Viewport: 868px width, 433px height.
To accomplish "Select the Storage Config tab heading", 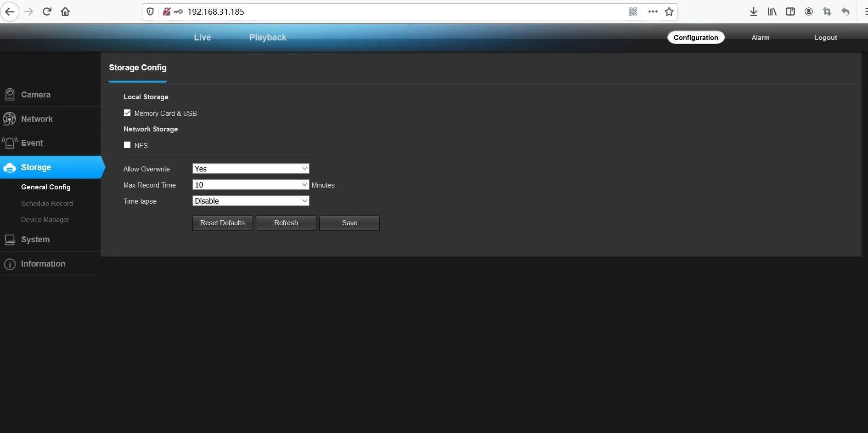I will pyautogui.click(x=138, y=68).
